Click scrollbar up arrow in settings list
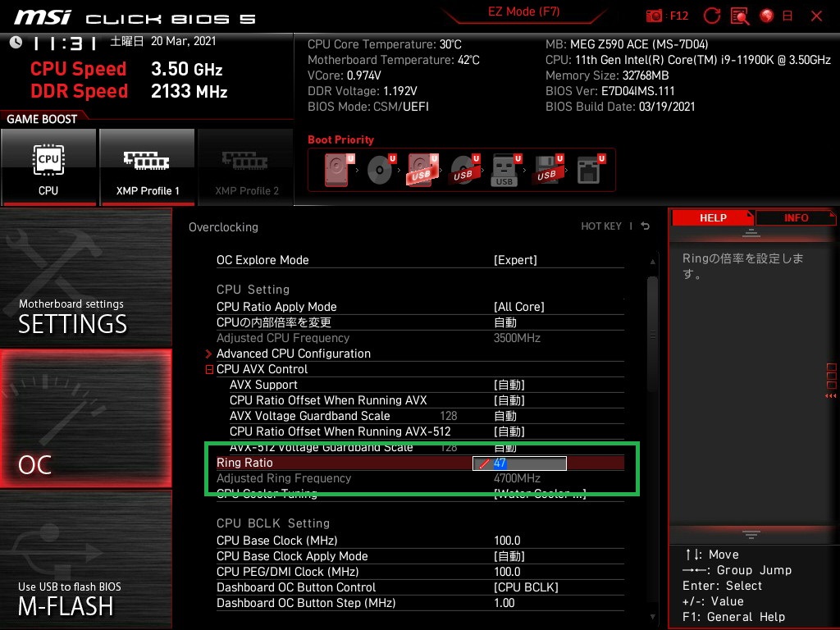Viewport: 840px width, 630px height. (x=652, y=262)
